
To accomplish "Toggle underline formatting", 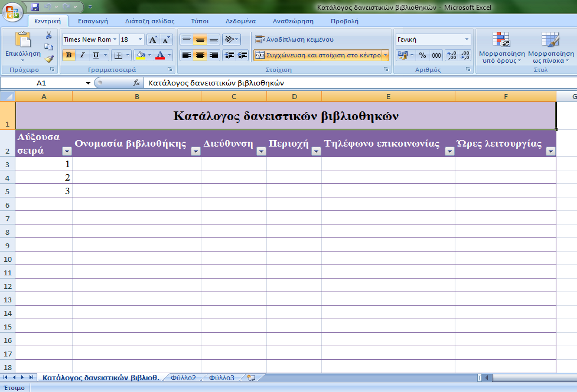I will click(x=96, y=55).
